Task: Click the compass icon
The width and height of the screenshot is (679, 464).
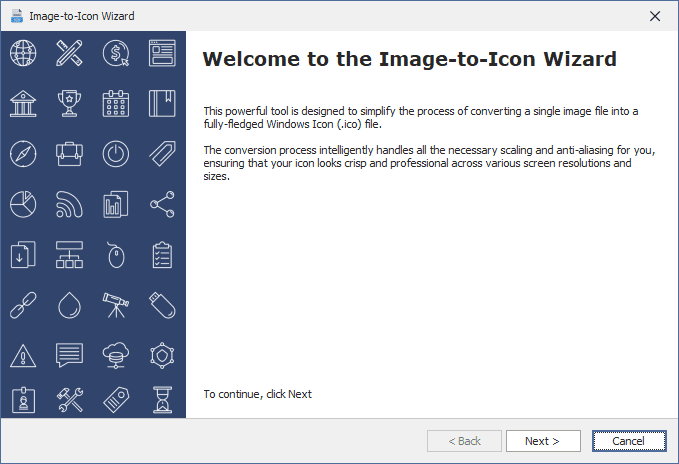Action: pos(22,154)
